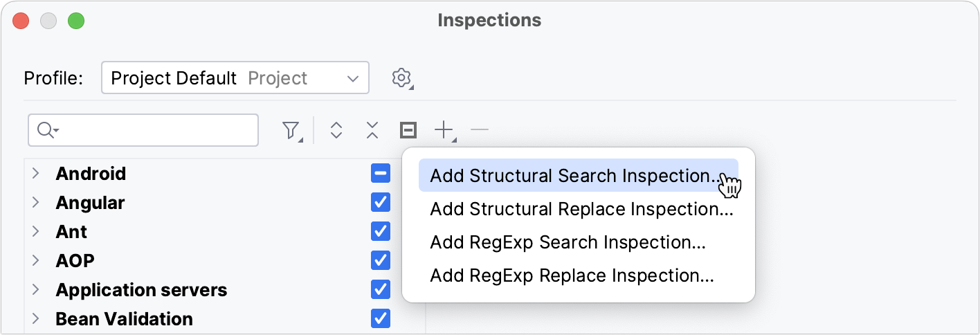Expand the Application servers node
The image size is (980, 335).
[36, 290]
